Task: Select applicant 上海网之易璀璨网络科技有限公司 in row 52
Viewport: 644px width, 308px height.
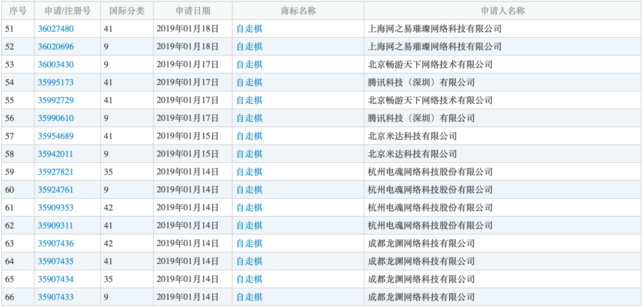Action: pos(435,47)
